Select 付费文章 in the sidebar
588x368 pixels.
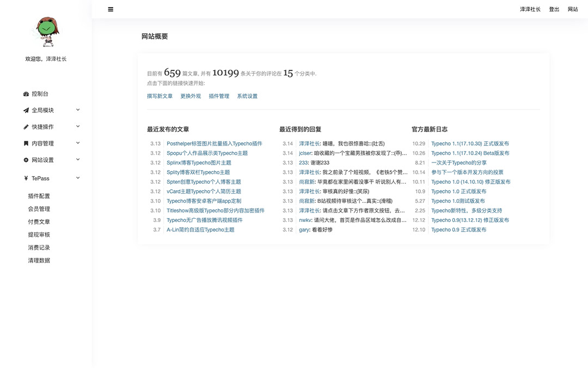(x=39, y=222)
